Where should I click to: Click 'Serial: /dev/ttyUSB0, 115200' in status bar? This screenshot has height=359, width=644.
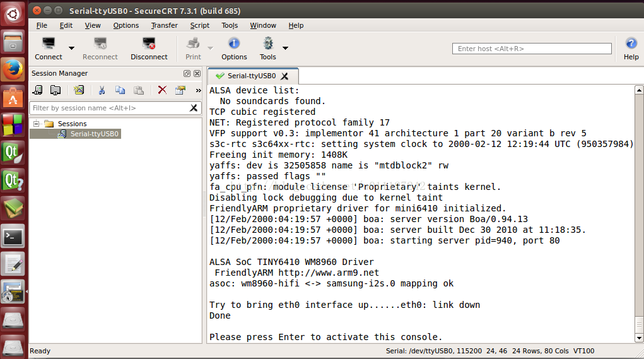click(x=434, y=351)
